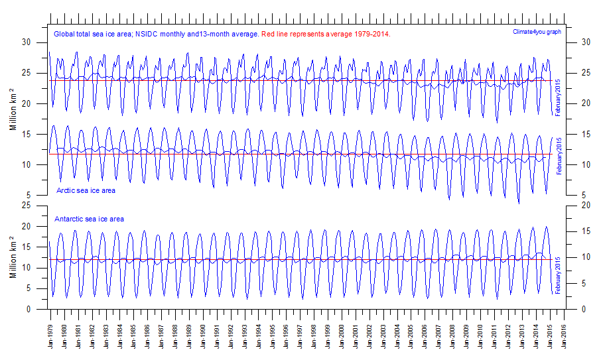Click the 'Jan-1989' x-axis label
Screen dimensions: 603x364
(x=189, y=337)
